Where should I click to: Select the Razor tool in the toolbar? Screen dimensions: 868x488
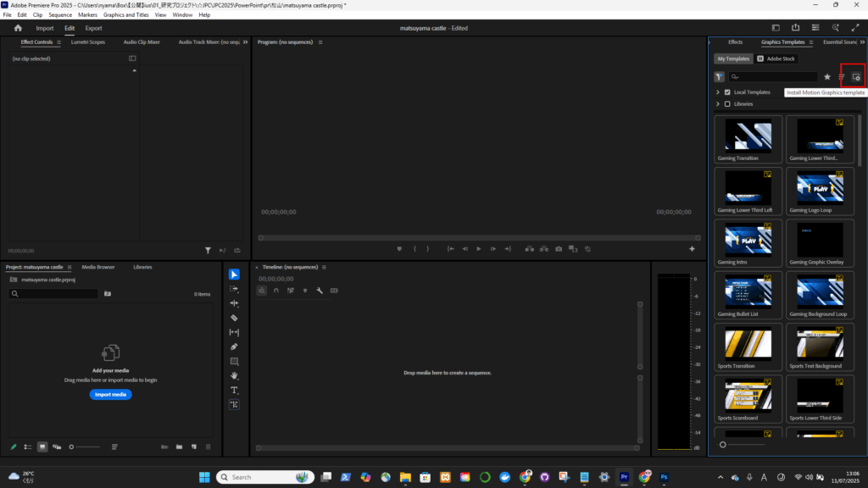[234, 318]
